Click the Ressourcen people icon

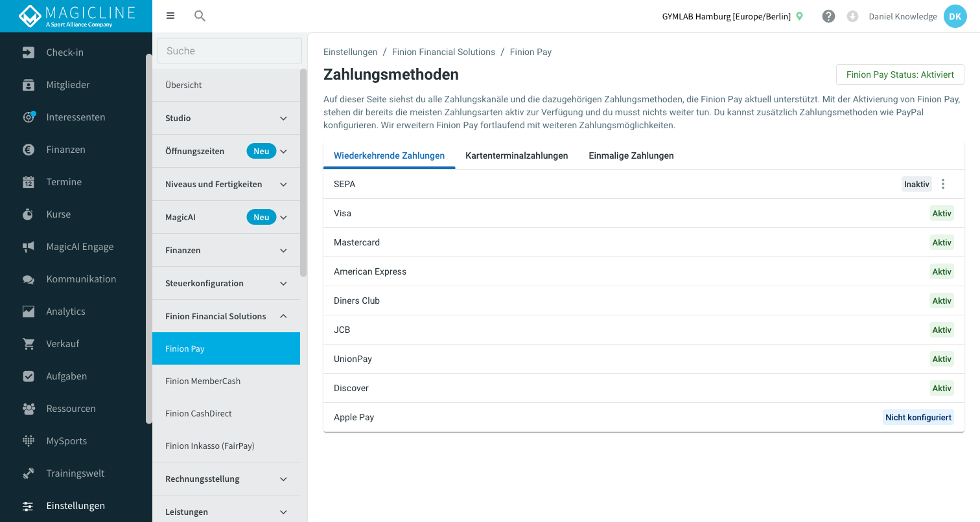point(29,409)
